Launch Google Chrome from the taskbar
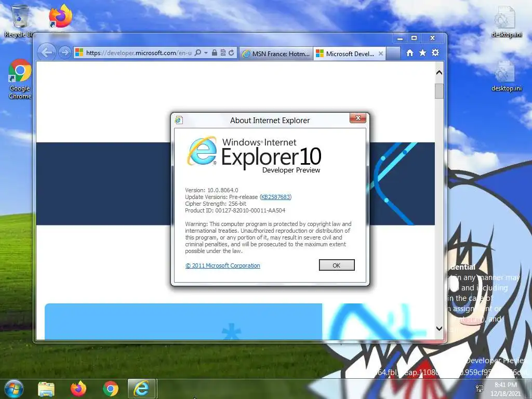The image size is (532, 399). click(x=111, y=389)
